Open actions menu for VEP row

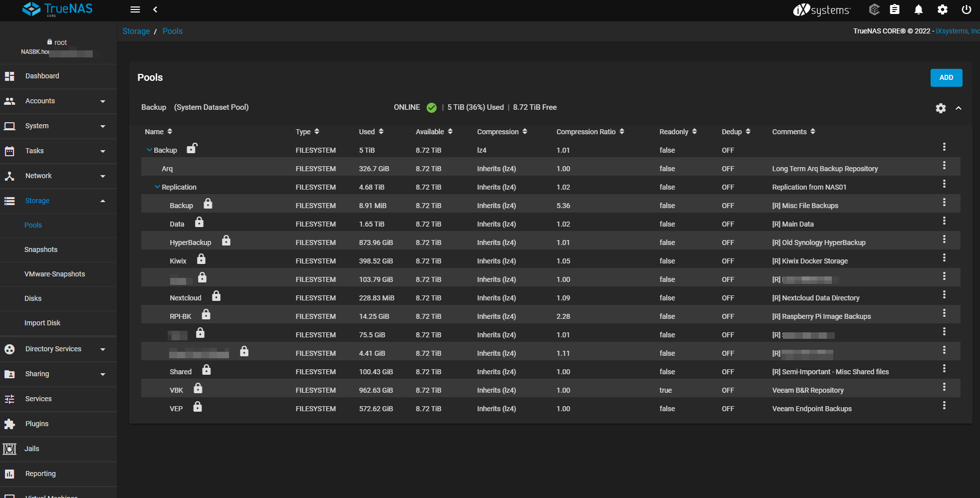tap(944, 405)
